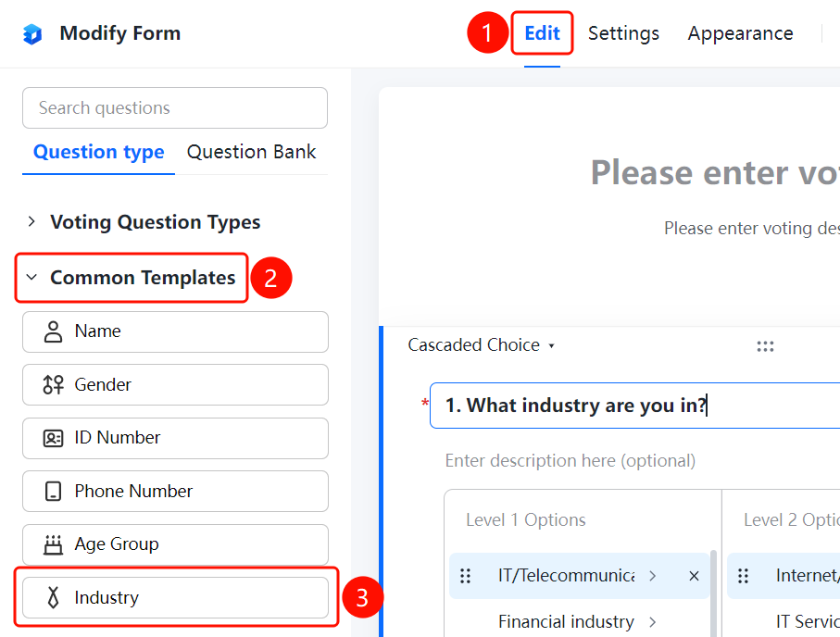
Task: Switch to the Settings tab
Action: [x=623, y=33]
